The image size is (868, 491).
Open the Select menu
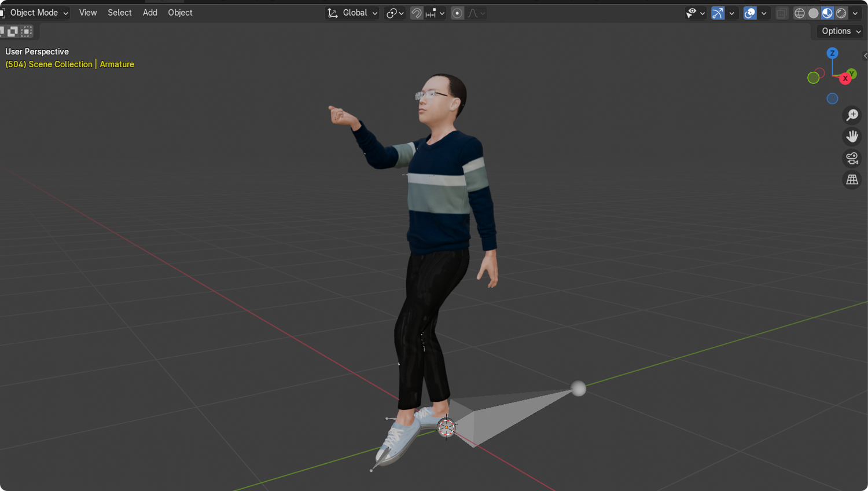(120, 13)
